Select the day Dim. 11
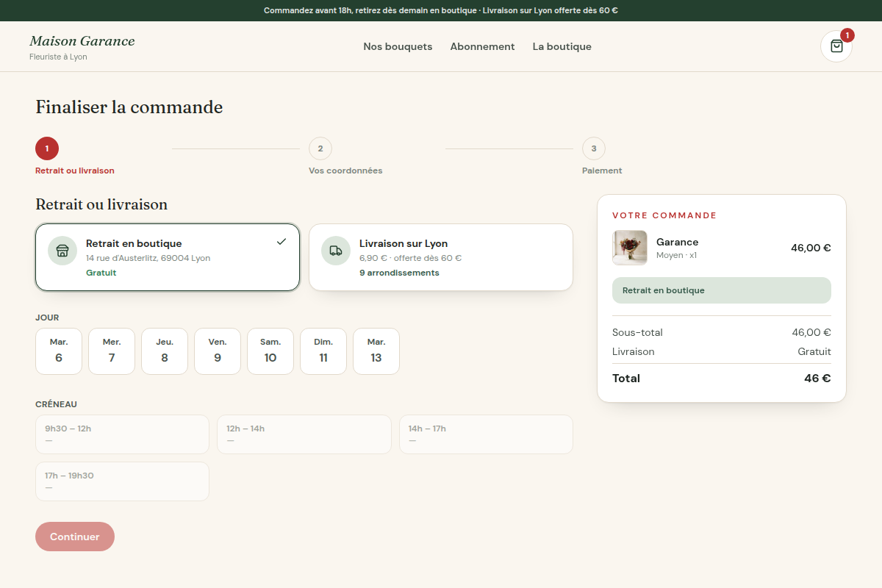882x588 pixels. 323,351
